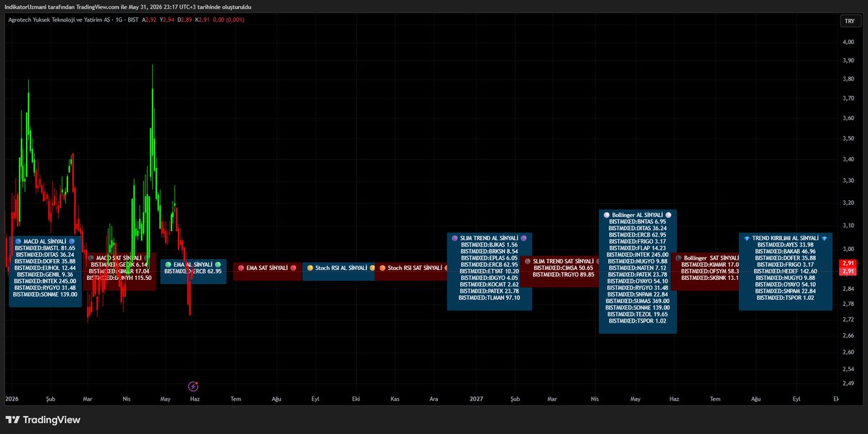Click the Eki month on time axis
This screenshot has width=868, height=434.
[356, 399]
